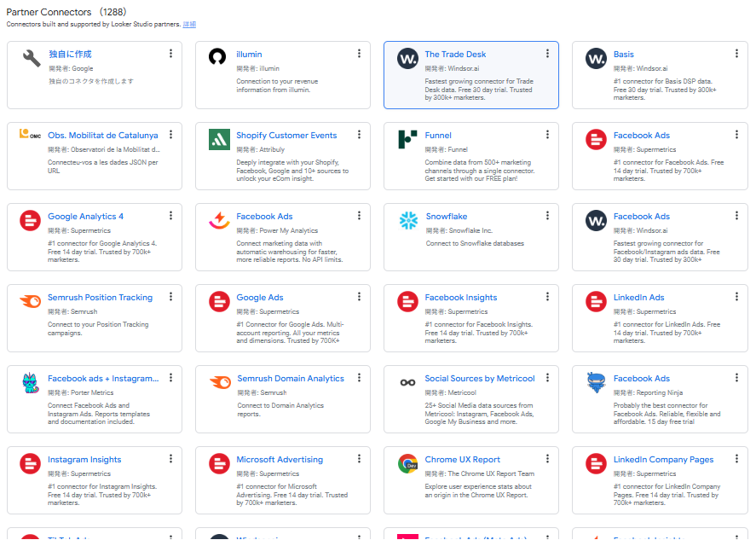The image size is (756, 540).
Task: Click the Windsor.ai logo on The Trade Desk card
Action: (407, 58)
